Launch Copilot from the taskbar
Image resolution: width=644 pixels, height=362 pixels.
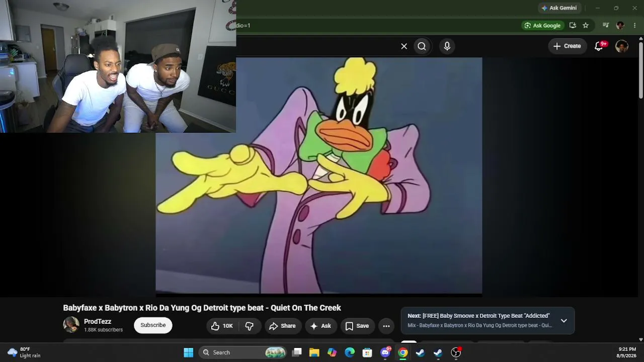[x=332, y=352]
